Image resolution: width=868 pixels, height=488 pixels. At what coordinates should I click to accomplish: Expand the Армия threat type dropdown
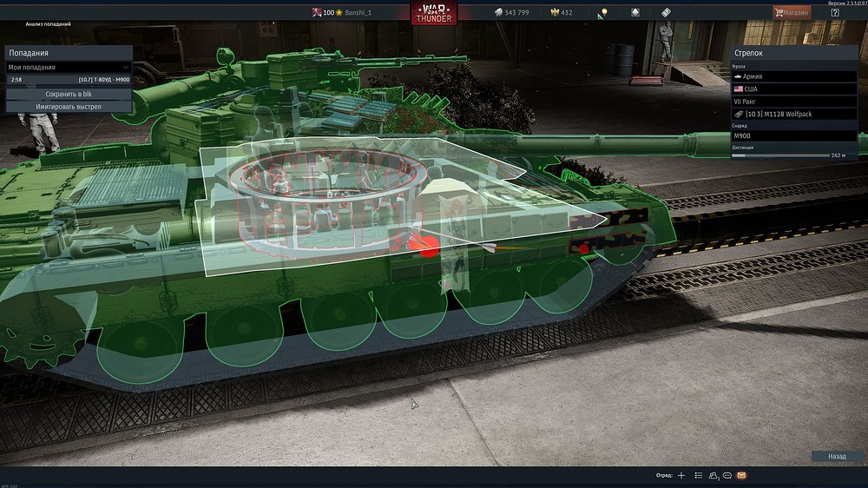[794, 76]
